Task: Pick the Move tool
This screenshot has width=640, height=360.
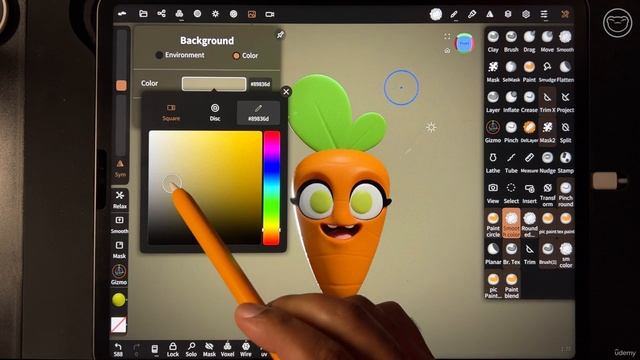Action: point(547,42)
